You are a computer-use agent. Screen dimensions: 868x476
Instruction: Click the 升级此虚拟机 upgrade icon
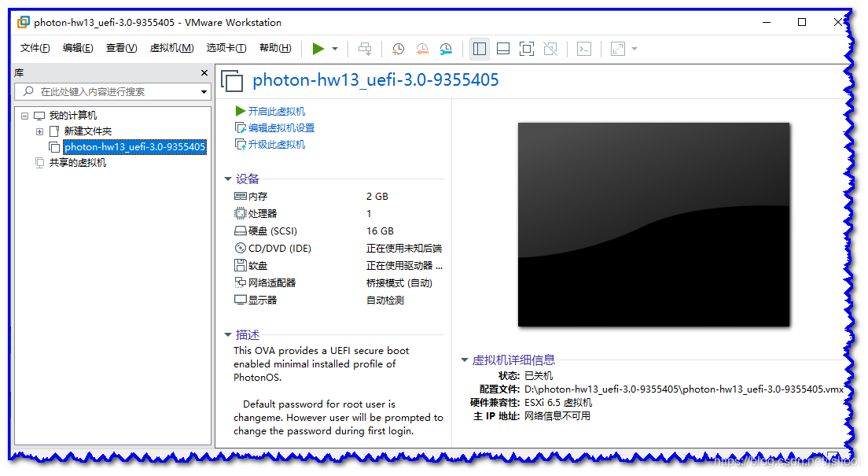click(241, 145)
